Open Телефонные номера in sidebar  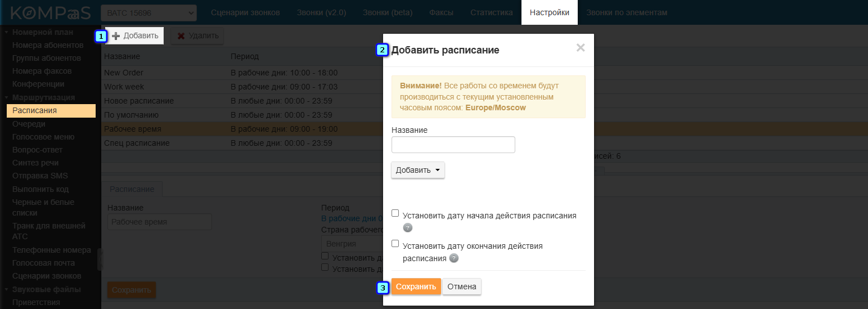click(x=52, y=250)
